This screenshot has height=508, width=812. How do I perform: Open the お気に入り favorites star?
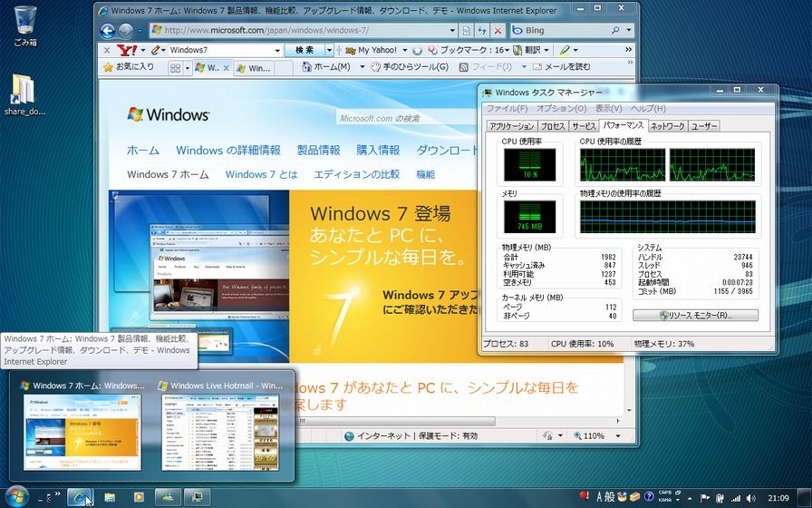click(x=108, y=67)
